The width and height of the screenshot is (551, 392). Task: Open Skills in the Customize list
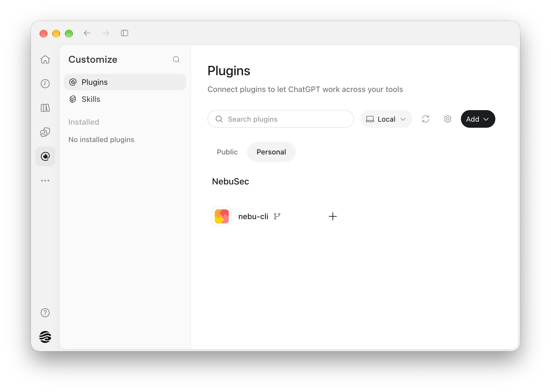[125, 99]
